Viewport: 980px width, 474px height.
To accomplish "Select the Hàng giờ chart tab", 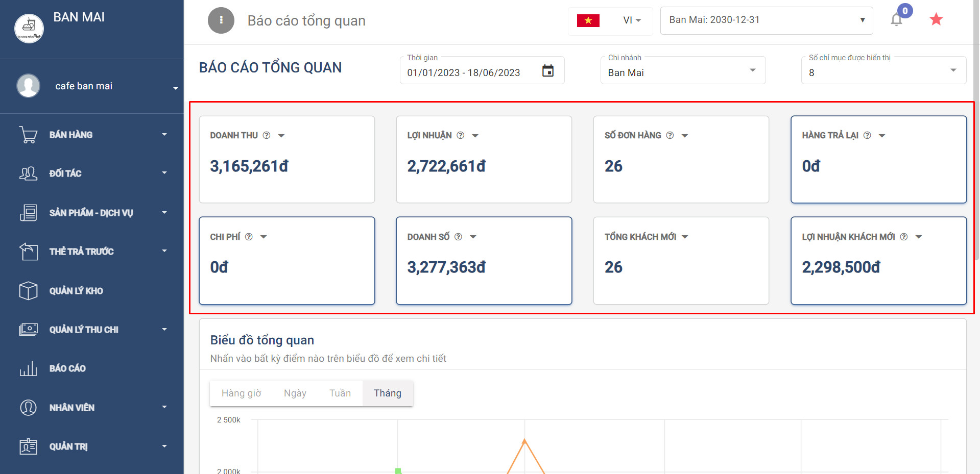I will point(241,393).
